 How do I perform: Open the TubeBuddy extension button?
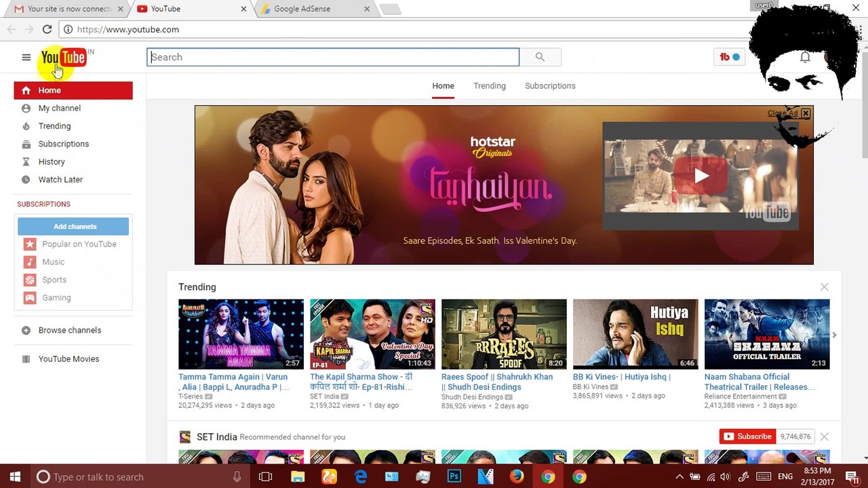coord(730,57)
